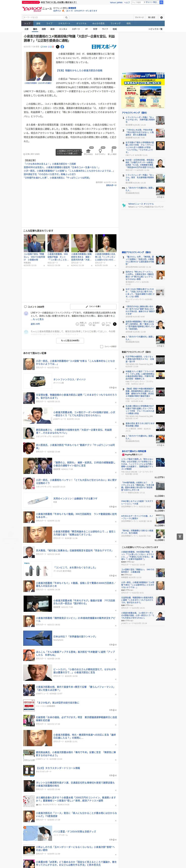
Task: Open the comment count 368 bubble
Action: [44, 47]
